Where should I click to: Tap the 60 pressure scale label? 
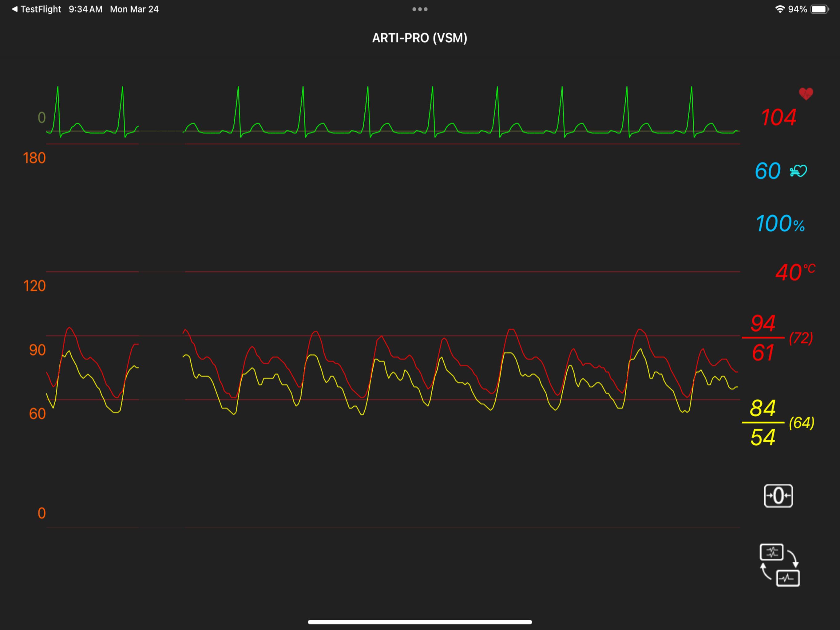click(x=37, y=414)
